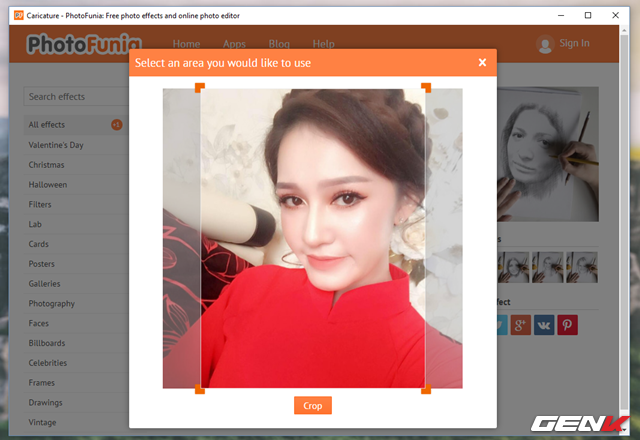The height and width of the screenshot is (440, 640).
Task: Click the PhotoFunia logo
Action: 84,44
